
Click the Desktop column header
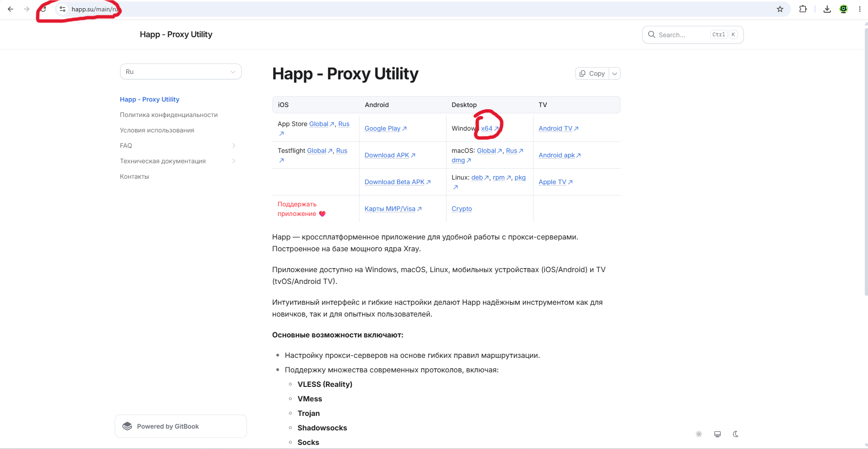464,105
